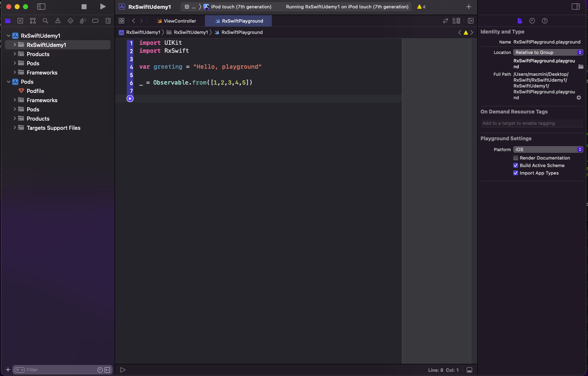Viewport: 588px width, 376px height.
Task: Show the 4 warnings indicator
Action: [421, 7]
